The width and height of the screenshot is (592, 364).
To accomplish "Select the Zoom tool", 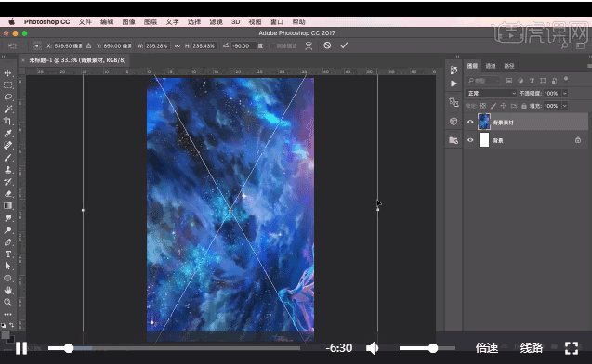I will (x=8, y=302).
